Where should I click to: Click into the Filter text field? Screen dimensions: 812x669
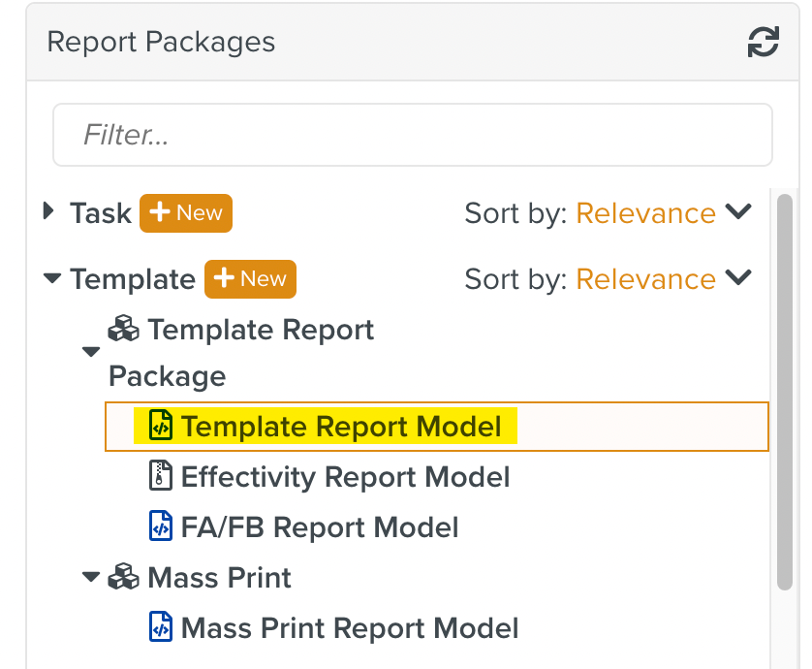(412, 135)
